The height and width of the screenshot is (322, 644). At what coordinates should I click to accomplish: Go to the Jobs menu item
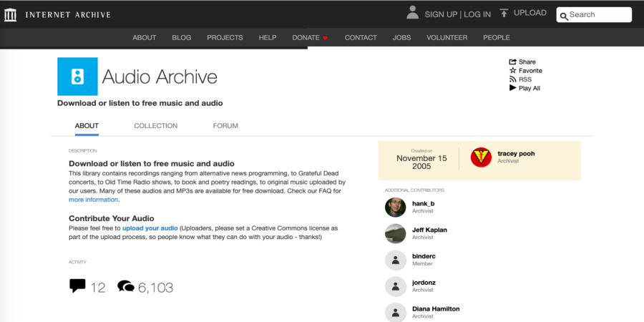401,38
